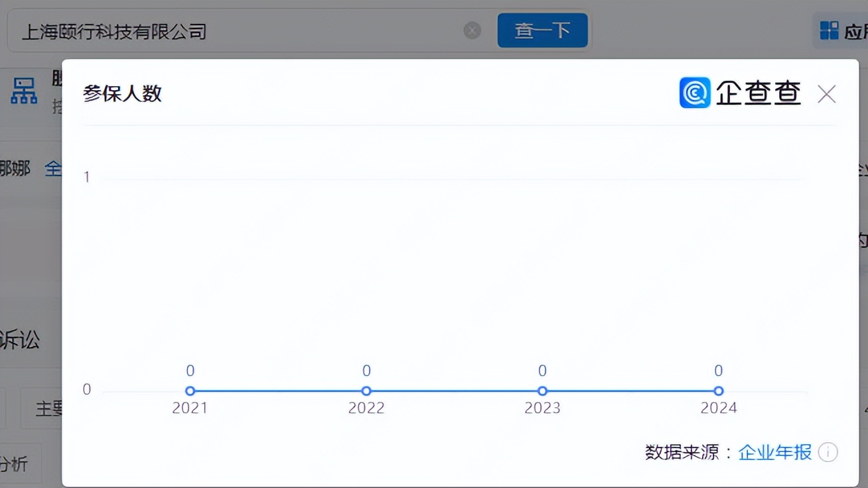Viewport: 868px width, 488px height.
Task: Select the 2023 data point on chart
Action: point(542,391)
